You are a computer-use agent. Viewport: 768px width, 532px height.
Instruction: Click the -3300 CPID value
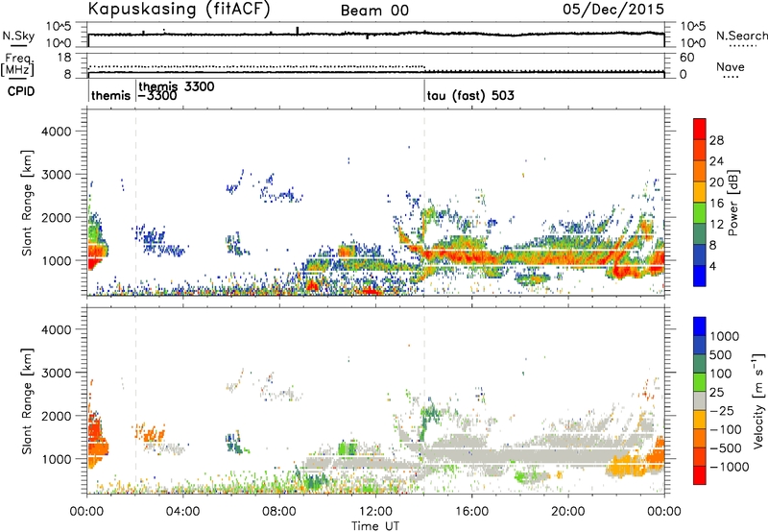point(157,96)
